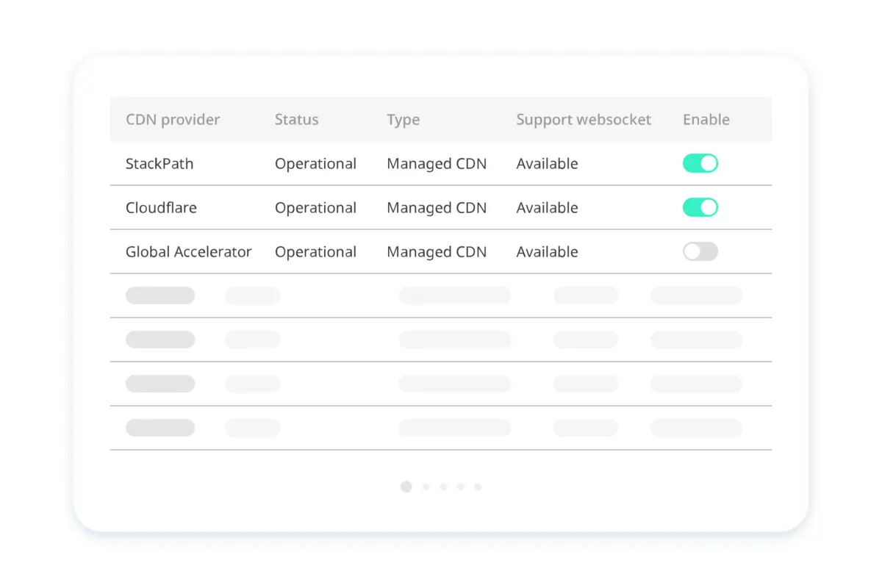Click Managed CDN in StackPath row
Screen dimensions: 882x588
(437, 164)
